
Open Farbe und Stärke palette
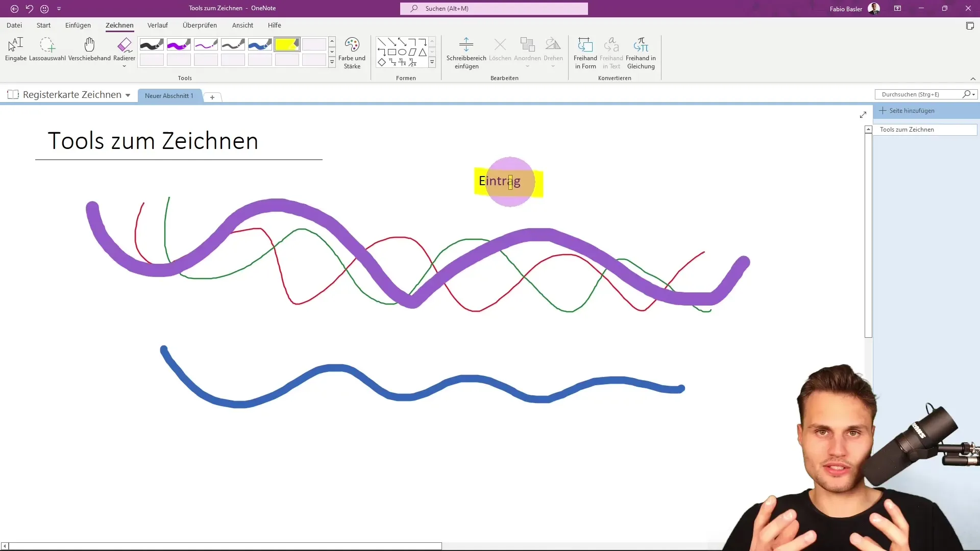pyautogui.click(x=352, y=53)
